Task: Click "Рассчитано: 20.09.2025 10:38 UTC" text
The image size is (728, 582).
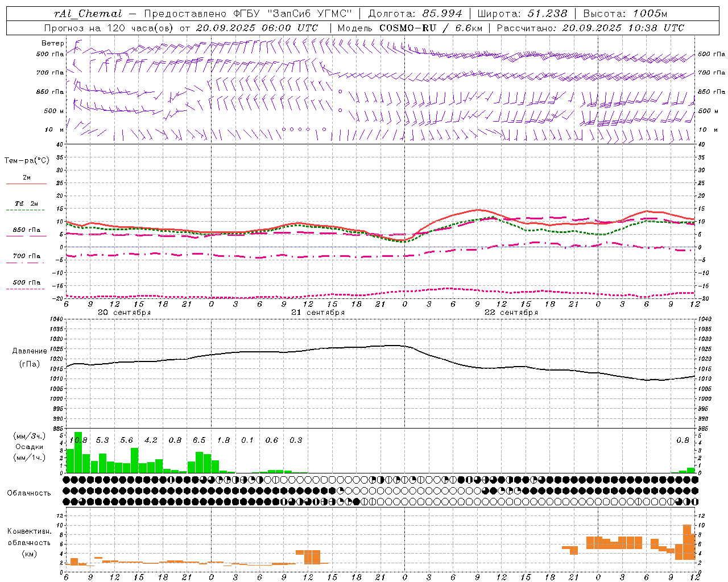Action: pyautogui.click(x=590, y=28)
